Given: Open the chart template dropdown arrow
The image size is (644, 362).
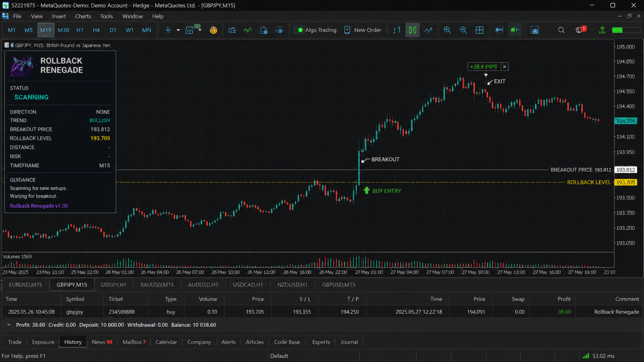Looking at the screenshot, I should (x=200, y=30).
